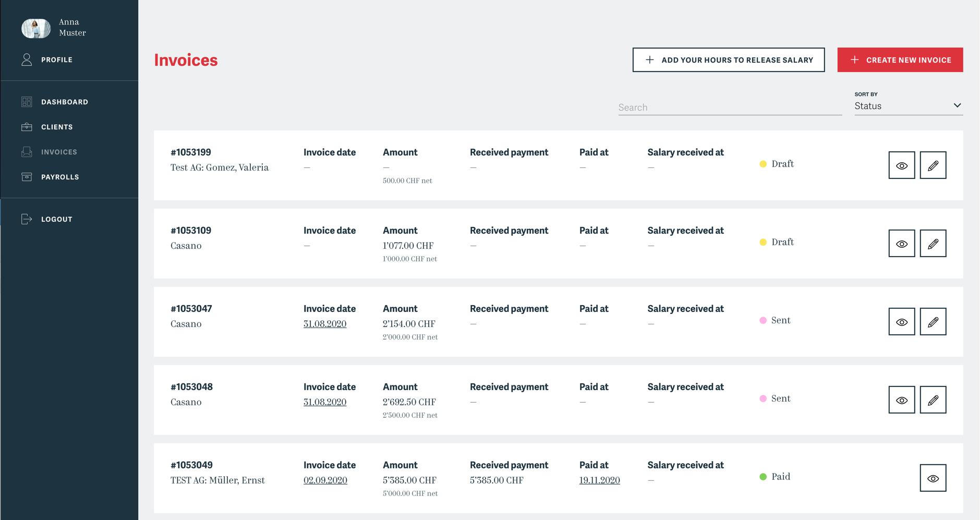Image resolution: width=980 pixels, height=520 pixels.
Task: Edit invoice #1053199 with the pencil icon
Action: coord(933,165)
